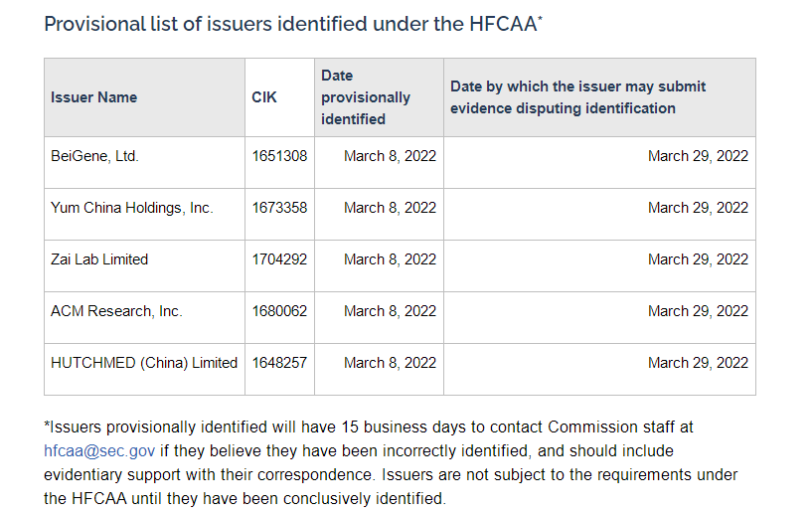Click the ACM Research, Inc. cell

point(116,311)
